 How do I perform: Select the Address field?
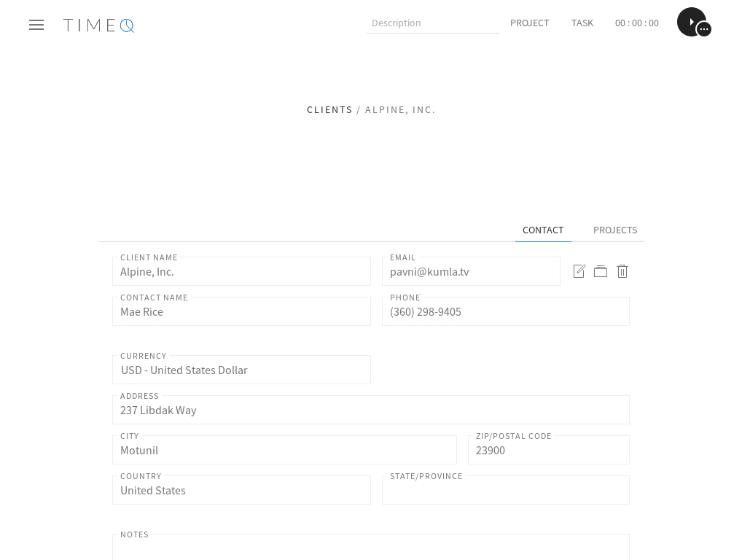(370, 411)
